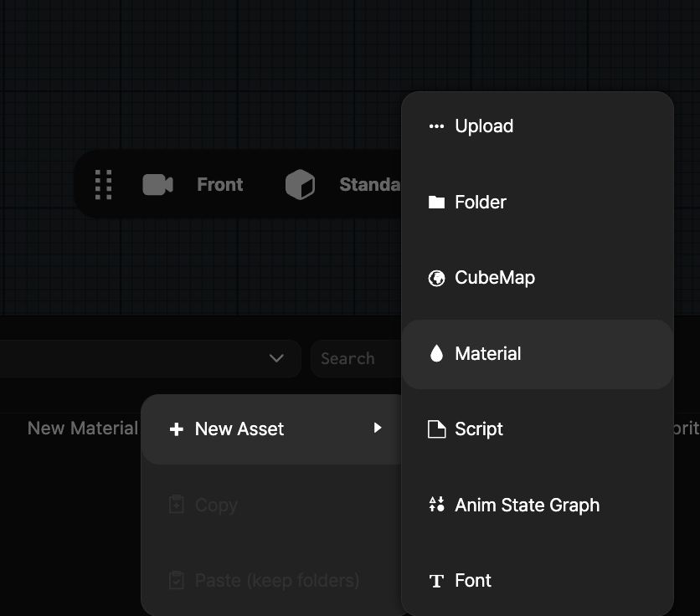The image size is (700, 616).
Task: Expand the New Asset submenu arrow
Action: pos(378,429)
